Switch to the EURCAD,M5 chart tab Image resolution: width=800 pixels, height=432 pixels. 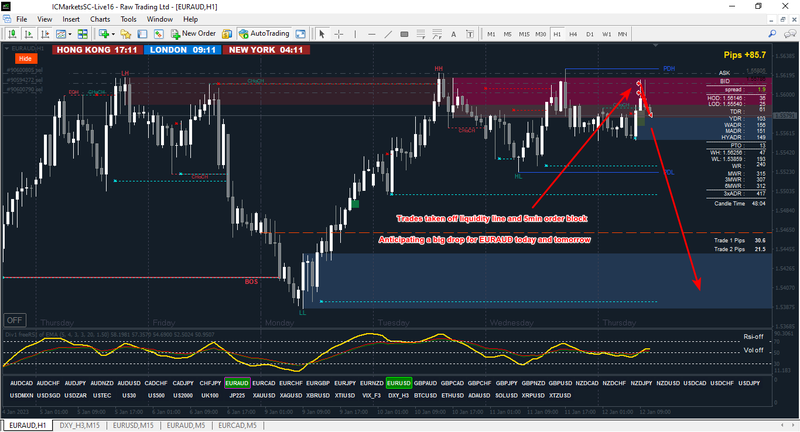(x=238, y=425)
